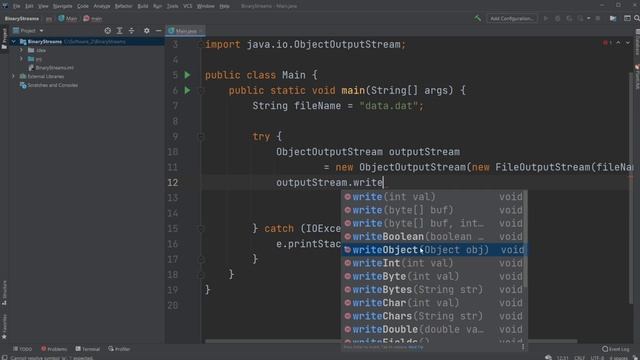Select Scratches and Consoles in the tree
640x360 pixels.
tap(52, 85)
